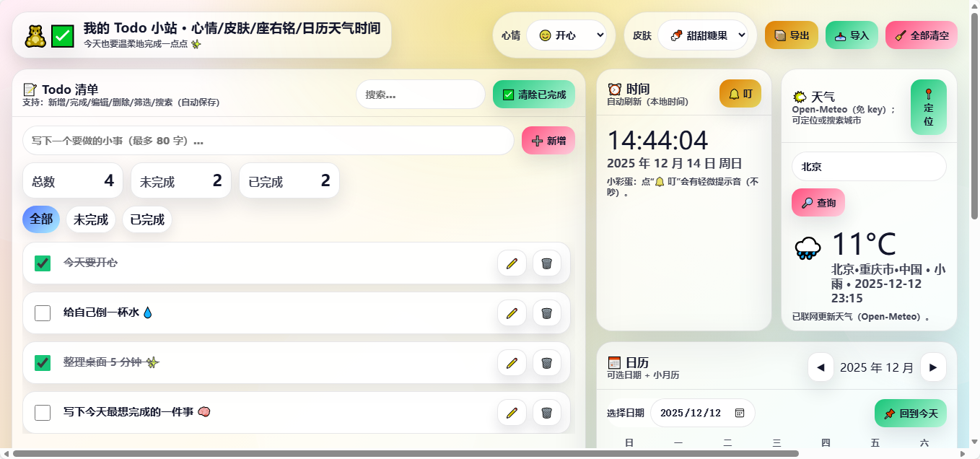Click 新增 to add a todo

point(548,141)
